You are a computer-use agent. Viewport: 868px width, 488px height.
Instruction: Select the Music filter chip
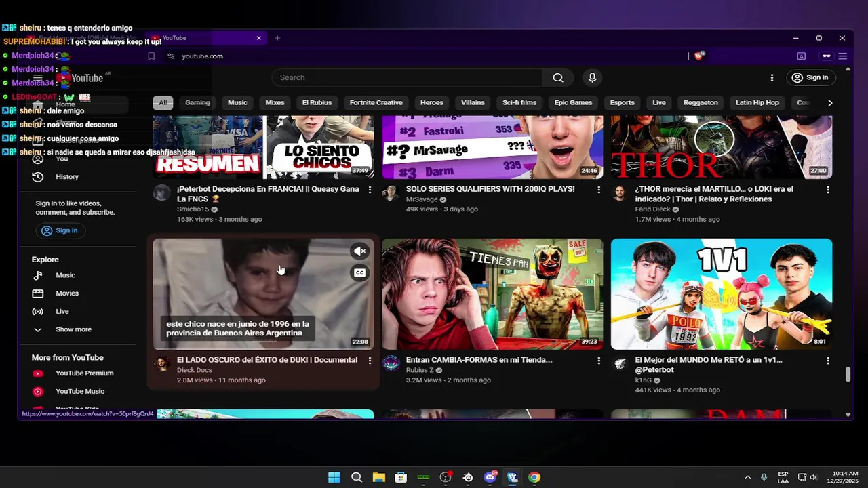237,102
